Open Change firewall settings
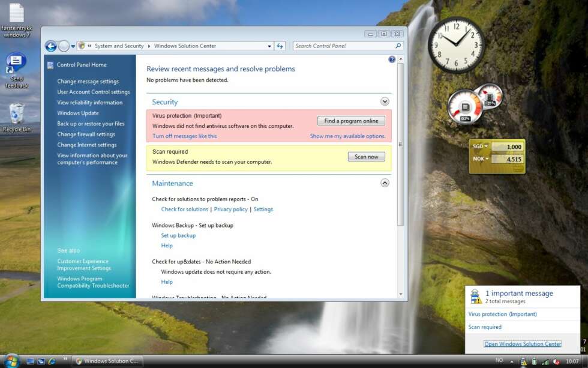 (x=86, y=134)
